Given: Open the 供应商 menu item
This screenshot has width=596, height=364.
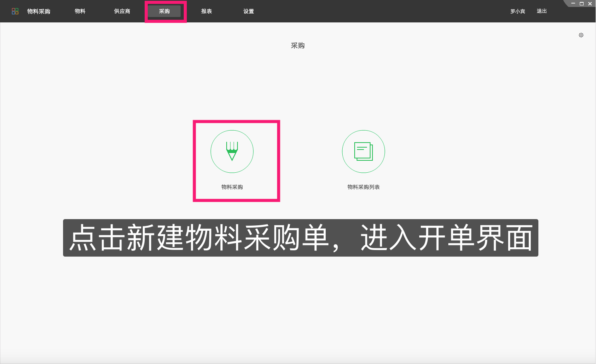Looking at the screenshot, I should pos(122,11).
